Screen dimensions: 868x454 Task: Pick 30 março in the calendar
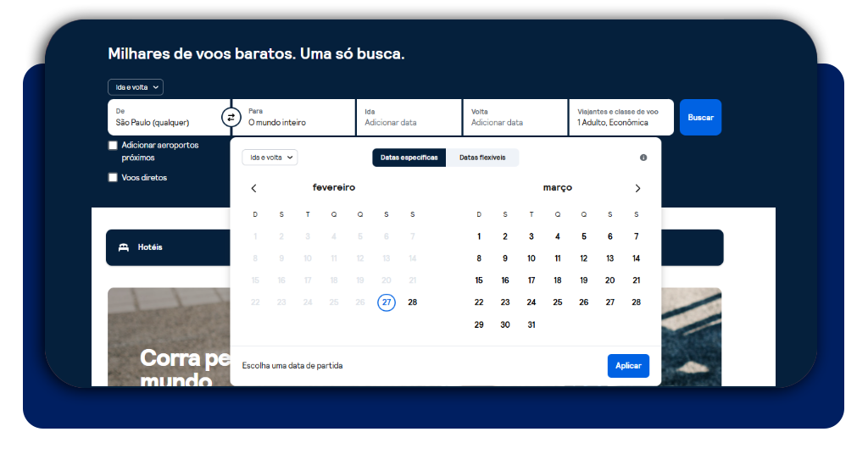(505, 324)
